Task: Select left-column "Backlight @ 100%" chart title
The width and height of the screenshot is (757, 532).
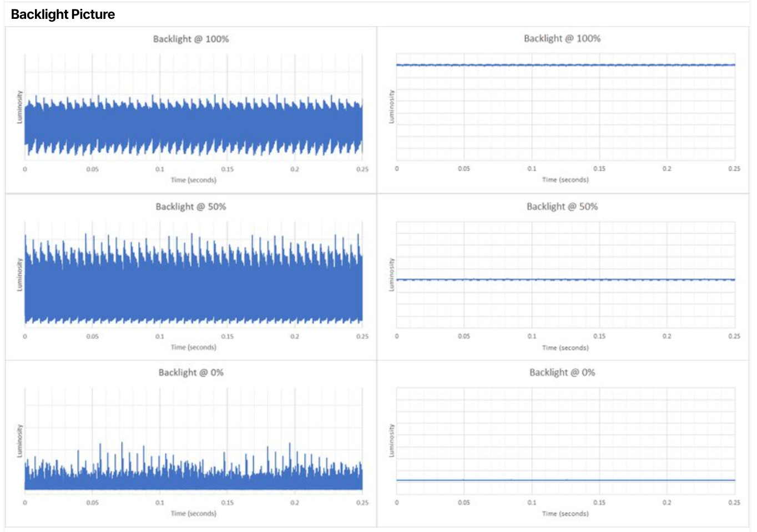Action: click(x=191, y=39)
